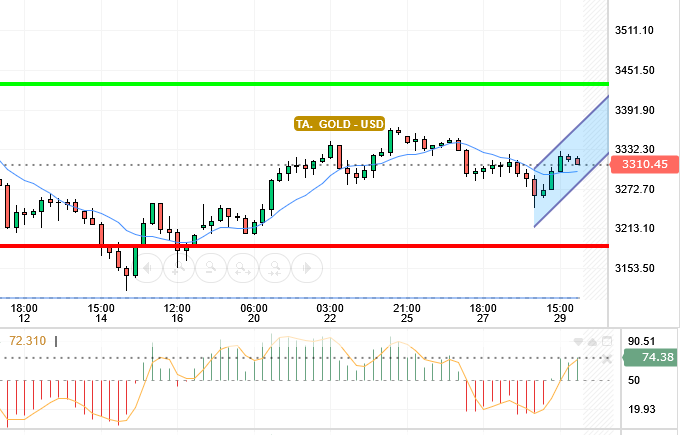This screenshot has height=435, width=684.
Task: Click the indicator reading 72.310
Action: tap(27, 340)
